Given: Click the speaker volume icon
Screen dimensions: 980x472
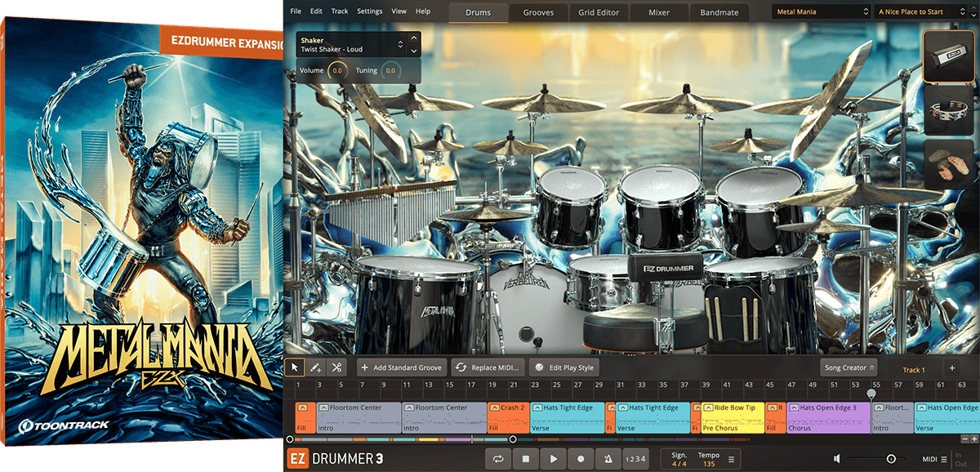Looking at the screenshot, I should pyautogui.click(x=836, y=459).
